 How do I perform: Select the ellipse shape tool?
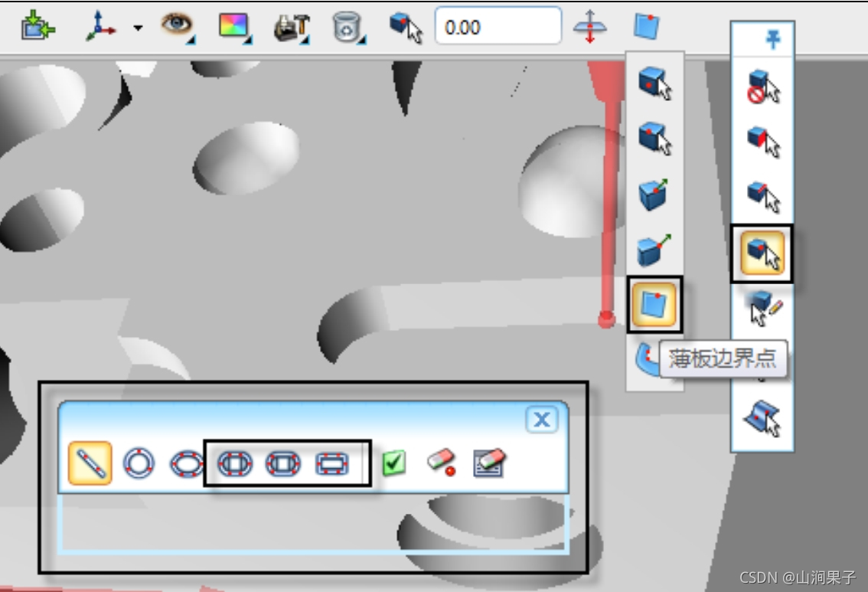coord(187,463)
